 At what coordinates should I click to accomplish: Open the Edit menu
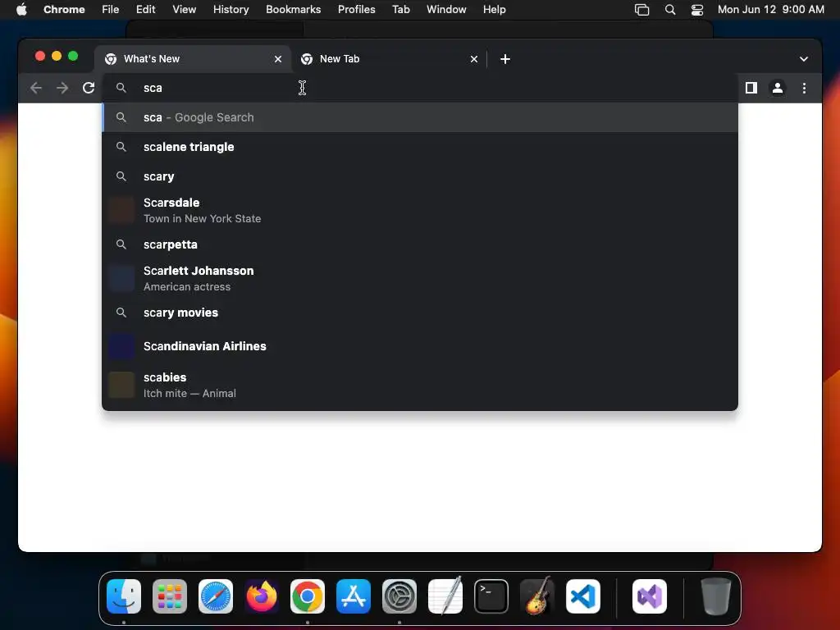coord(145,9)
